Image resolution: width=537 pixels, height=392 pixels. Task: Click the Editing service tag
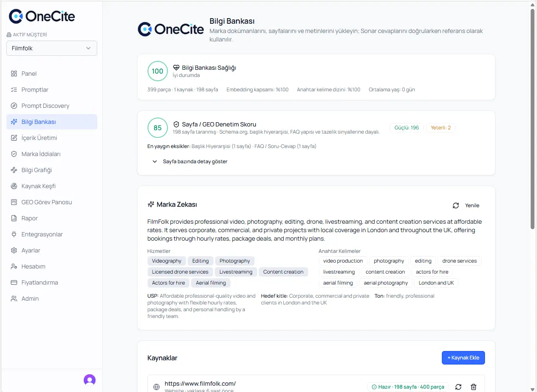200,261
